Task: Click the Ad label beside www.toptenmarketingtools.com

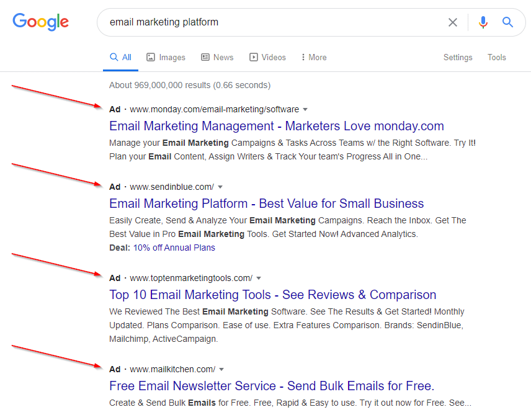Action: click(x=115, y=278)
